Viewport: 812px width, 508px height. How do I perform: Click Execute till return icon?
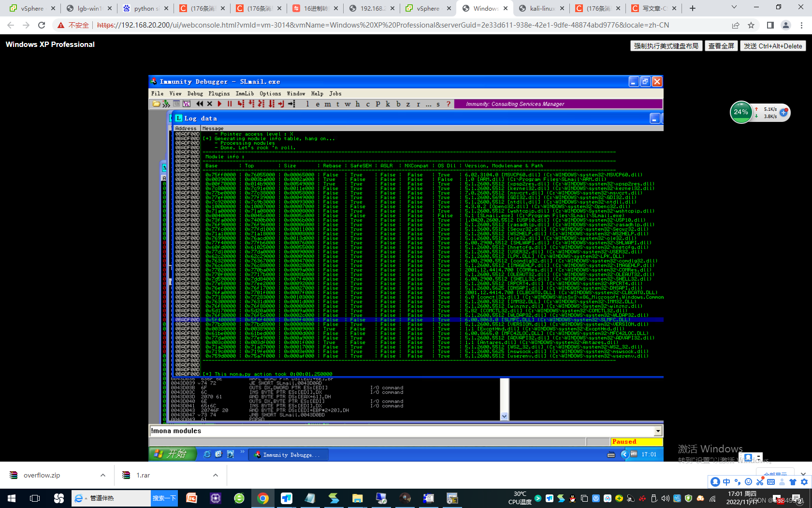[281, 104]
